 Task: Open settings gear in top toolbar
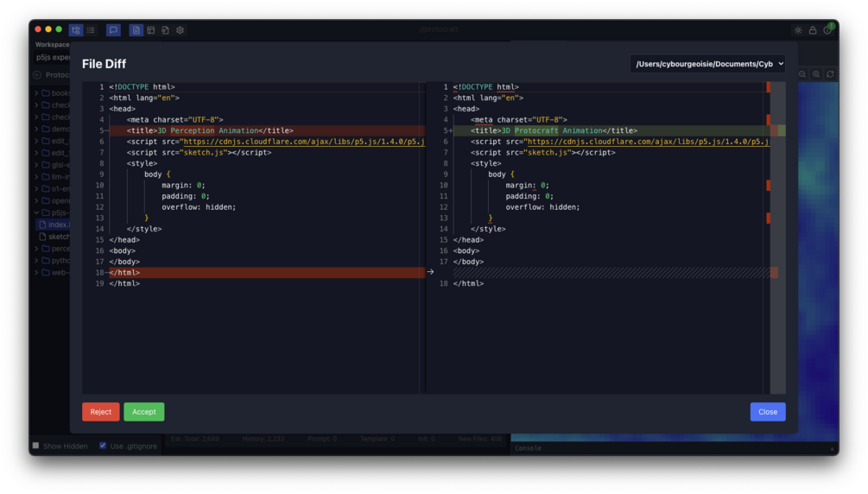tap(180, 30)
